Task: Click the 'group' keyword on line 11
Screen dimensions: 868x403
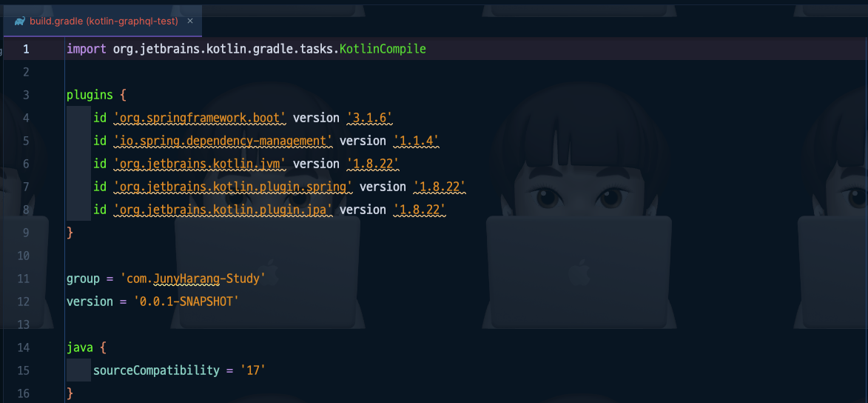Action: coord(83,279)
